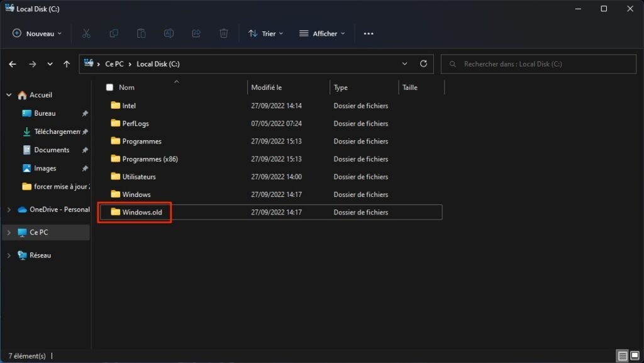Click the Paste clipboard icon
644x363 pixels.
click(142, 34)
